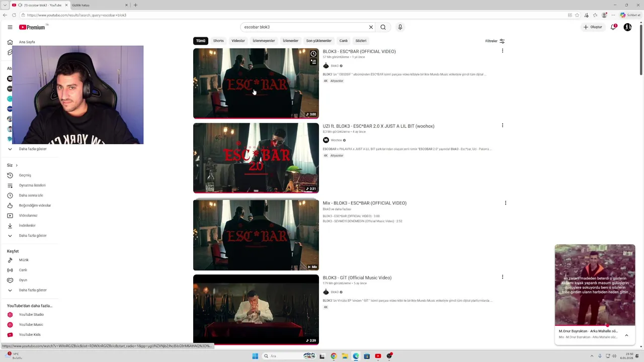Add ESC*BAR video to Watch Later via clock icon

click(313, 54)
